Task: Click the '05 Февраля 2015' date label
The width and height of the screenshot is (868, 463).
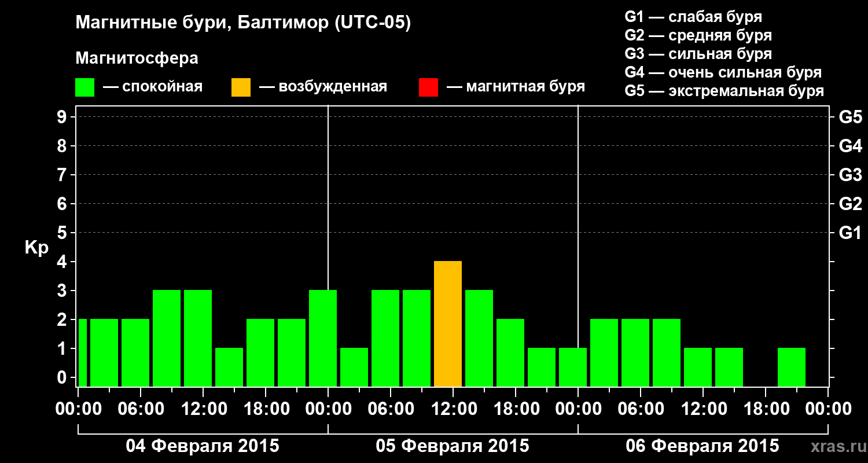Action: pos(453,446)
